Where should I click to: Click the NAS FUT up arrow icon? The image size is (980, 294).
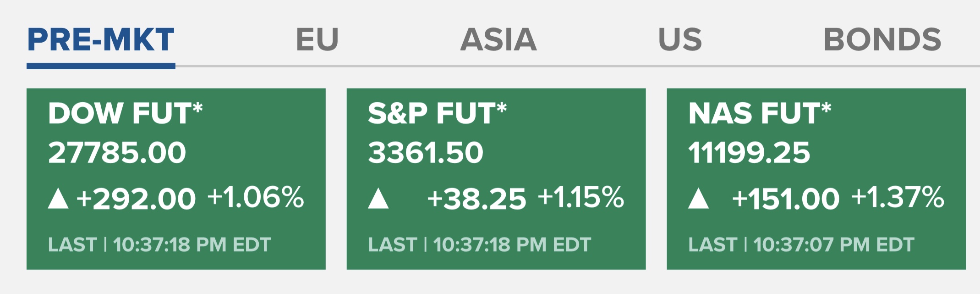(698, 199)
